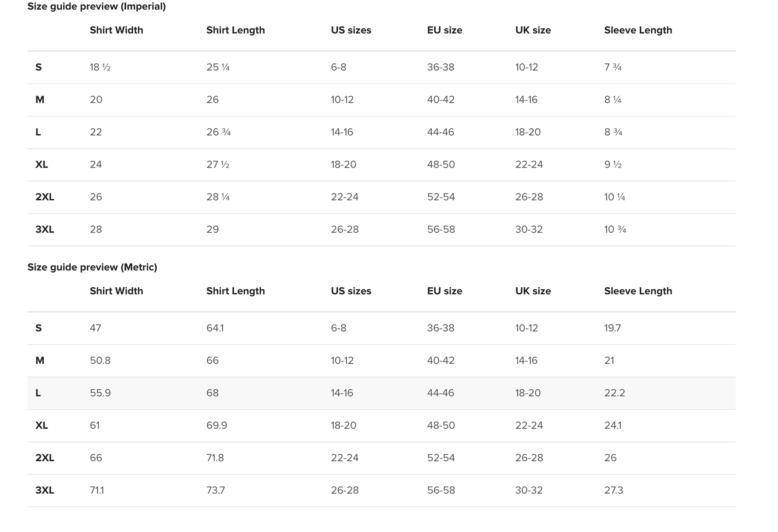
Task: Click the 73.7 shirt length value
Action: pyautogui.click(x=215, y=490)
